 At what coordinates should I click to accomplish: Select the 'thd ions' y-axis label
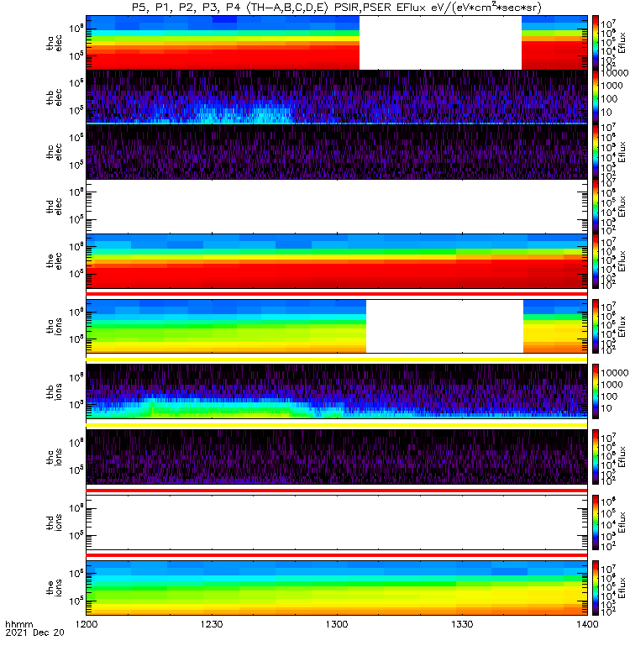click(54, 522)
